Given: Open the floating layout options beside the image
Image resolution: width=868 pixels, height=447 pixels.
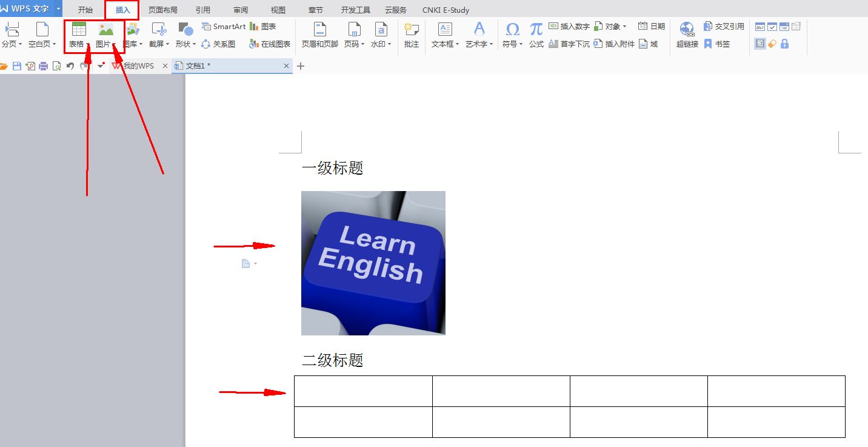Looking at the screenshot, I should (249, 264).
